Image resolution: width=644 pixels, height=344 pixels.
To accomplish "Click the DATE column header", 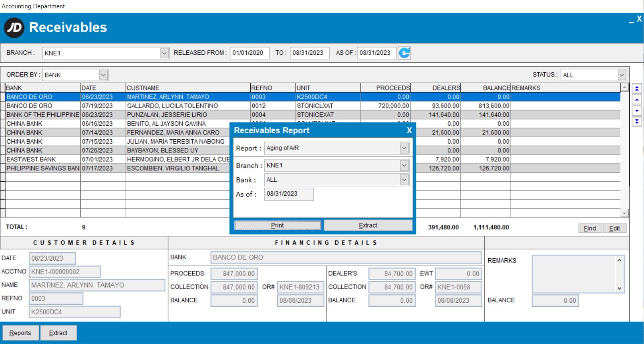I will [103, 88].
